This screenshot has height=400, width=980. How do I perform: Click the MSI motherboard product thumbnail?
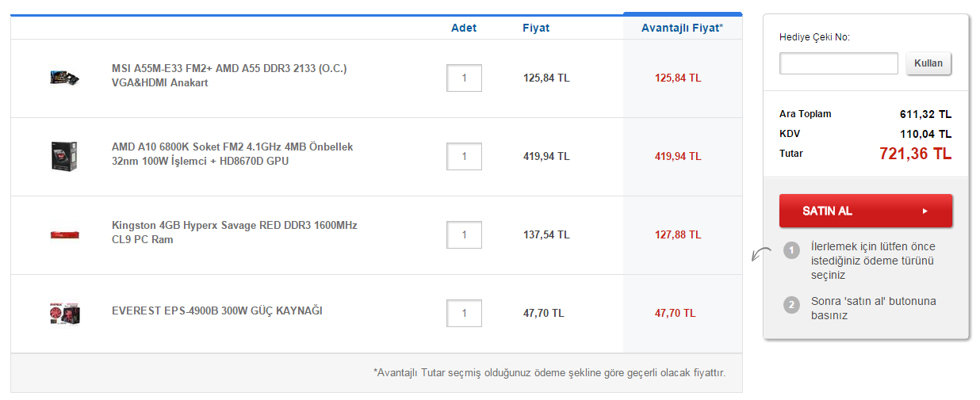click(x=64, y=78)
